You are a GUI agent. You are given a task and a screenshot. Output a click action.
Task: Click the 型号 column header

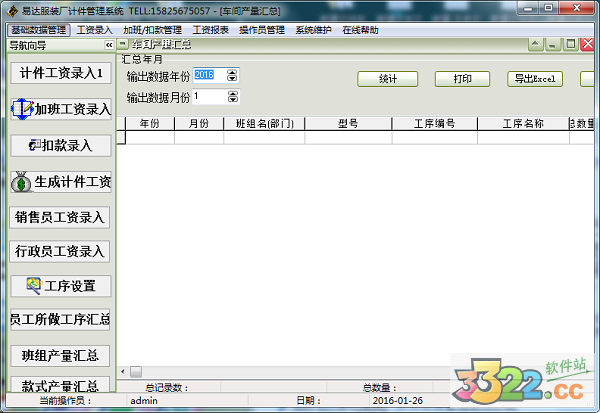(x=348, y=123)
